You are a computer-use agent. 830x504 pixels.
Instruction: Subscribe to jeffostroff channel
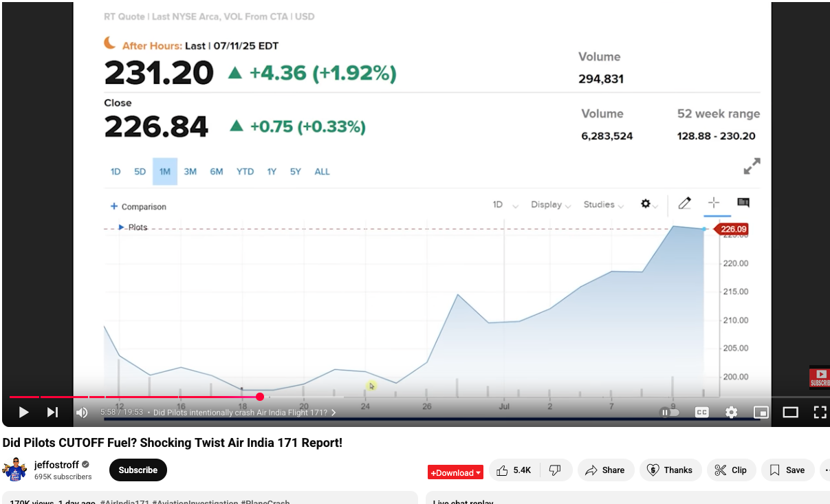tap(138, 470)
